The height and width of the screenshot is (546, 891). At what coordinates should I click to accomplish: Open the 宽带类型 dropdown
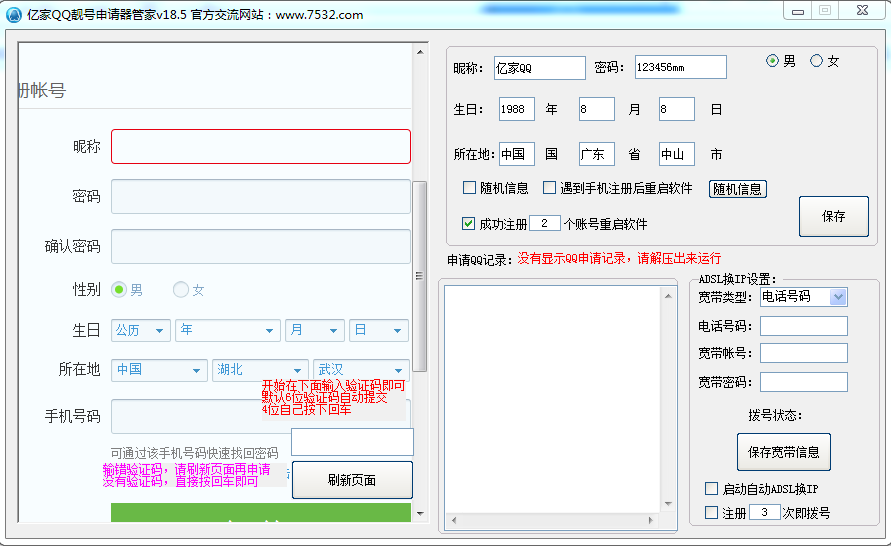tap(838, 297)
